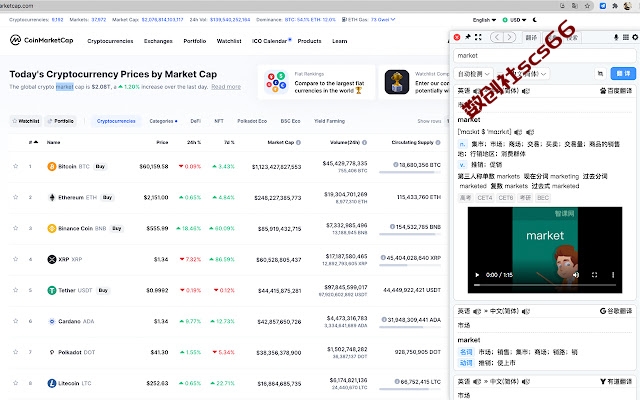
Task: Open grid menu in translator panel
Action: click(626, 37)
